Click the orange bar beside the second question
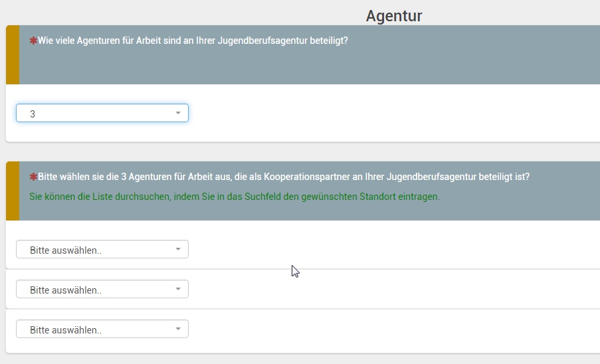Image resolution: width=600 pixels, height=364 pixels. click(x=12, y=191)
